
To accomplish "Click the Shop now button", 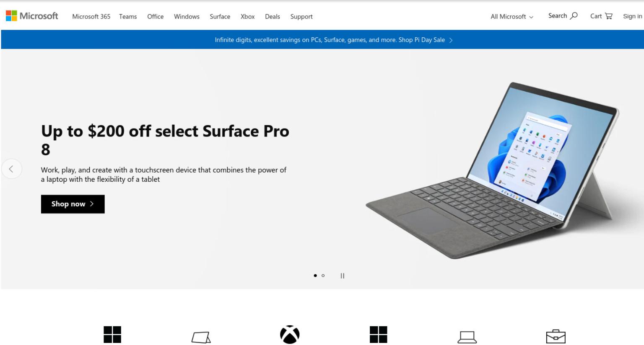I will 73,204.
